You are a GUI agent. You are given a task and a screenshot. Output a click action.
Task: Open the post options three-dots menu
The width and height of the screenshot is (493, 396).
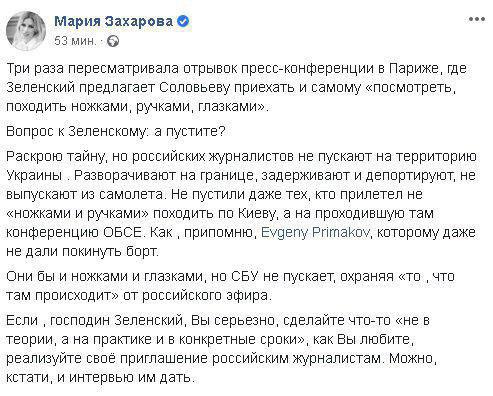click(x=476, y=19)
